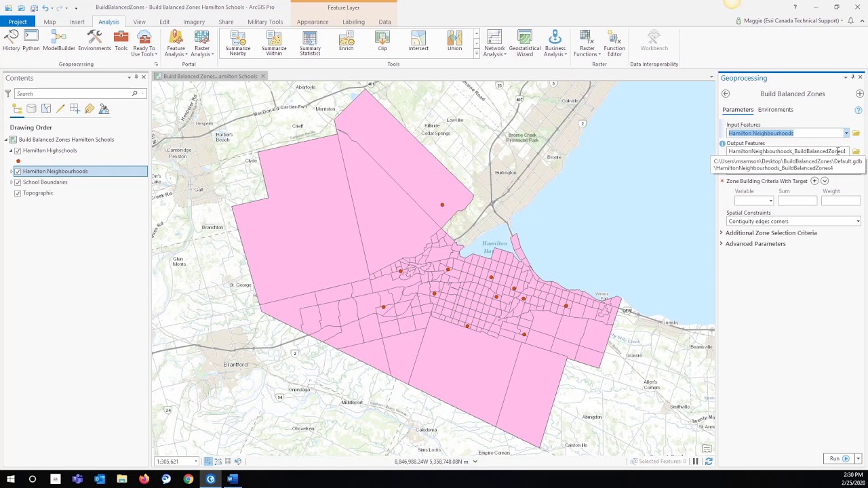Open the Labeling ribbon tab

[353, 22]
